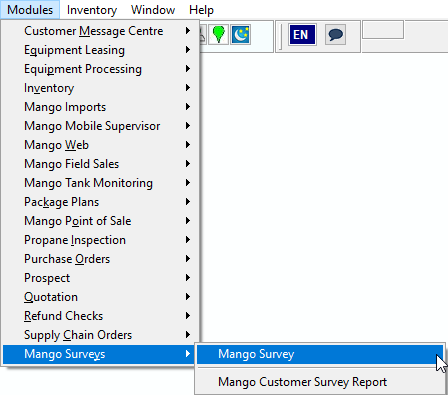Choose Mango Survey in submenu

(x=320, y=354)
